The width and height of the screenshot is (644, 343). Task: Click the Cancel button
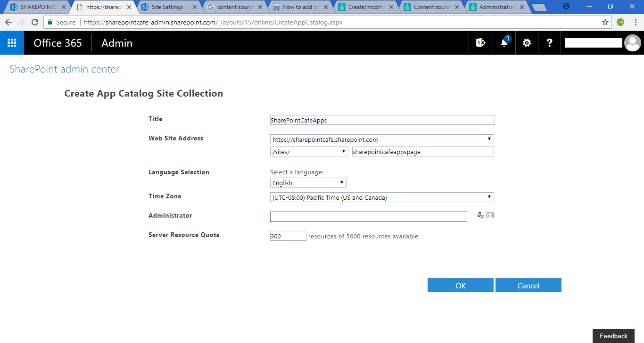point(528,285)
